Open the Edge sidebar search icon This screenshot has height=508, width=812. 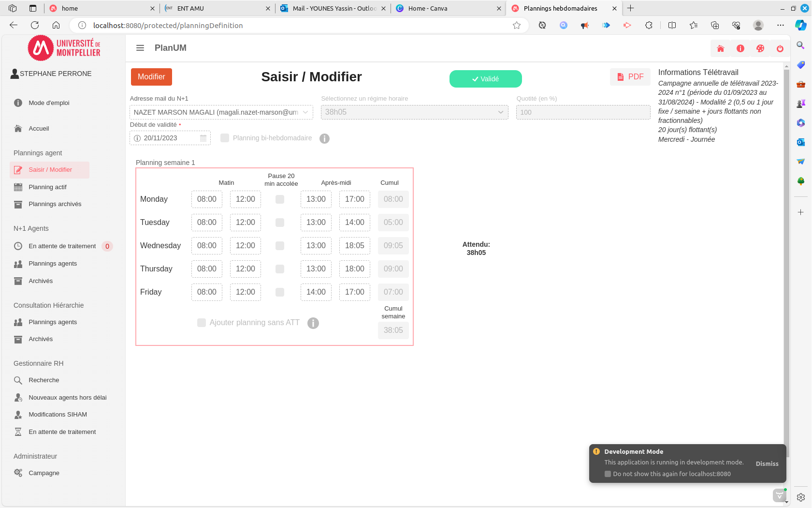[801, 45]
